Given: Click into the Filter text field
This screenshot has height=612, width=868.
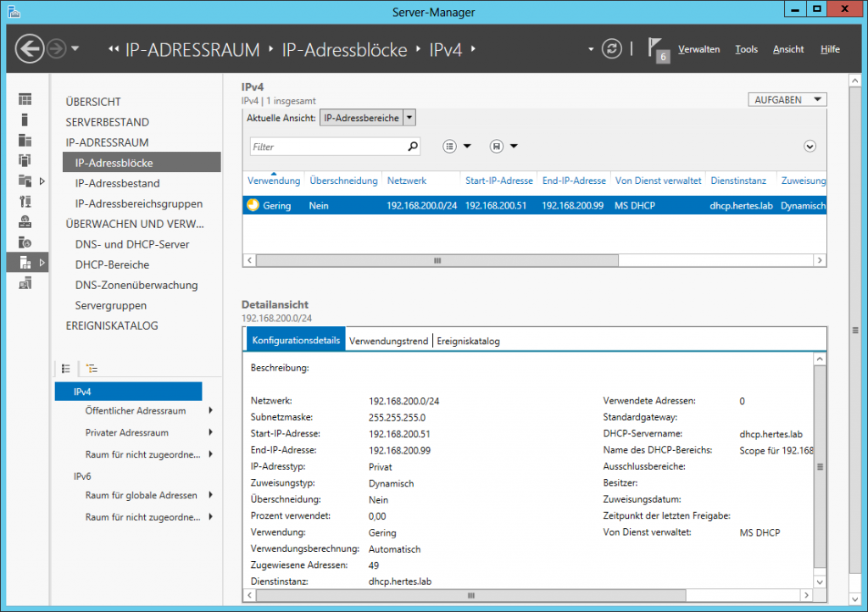Looking at the screenshot, I should coord(326,147).
